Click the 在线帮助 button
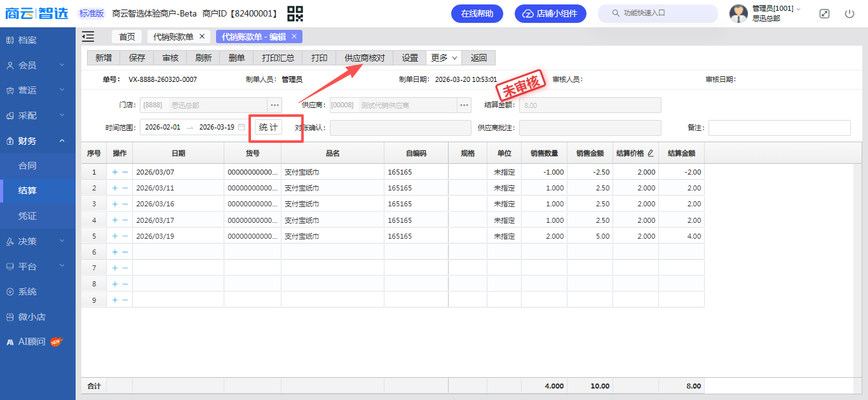Image resolution: width=868 pixels, height=400 pixels. (477, 13)
